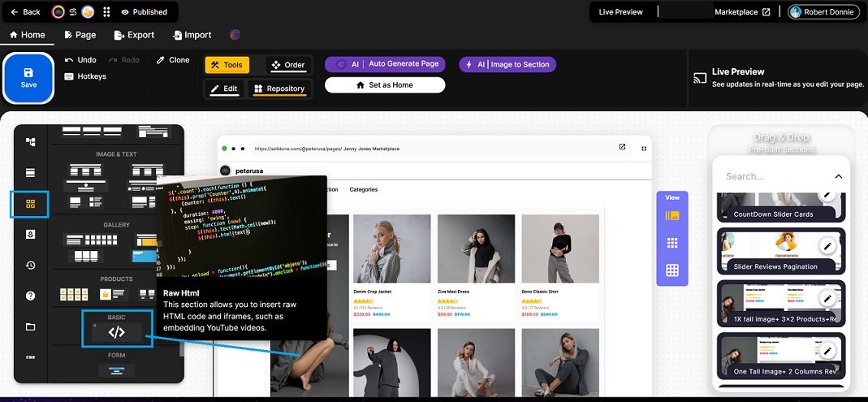868x402 pixels.
Task: Click AI Image to Section
Action: coord(507,64)
